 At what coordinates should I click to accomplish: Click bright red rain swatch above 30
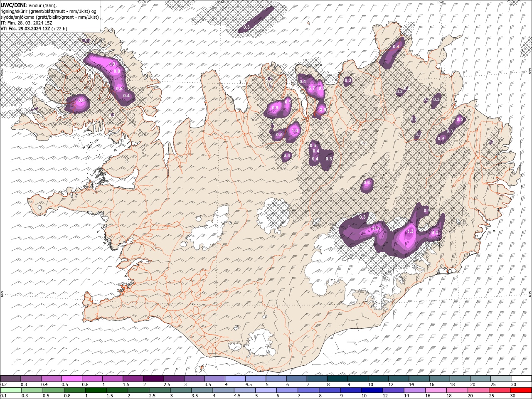pos(520,390)
